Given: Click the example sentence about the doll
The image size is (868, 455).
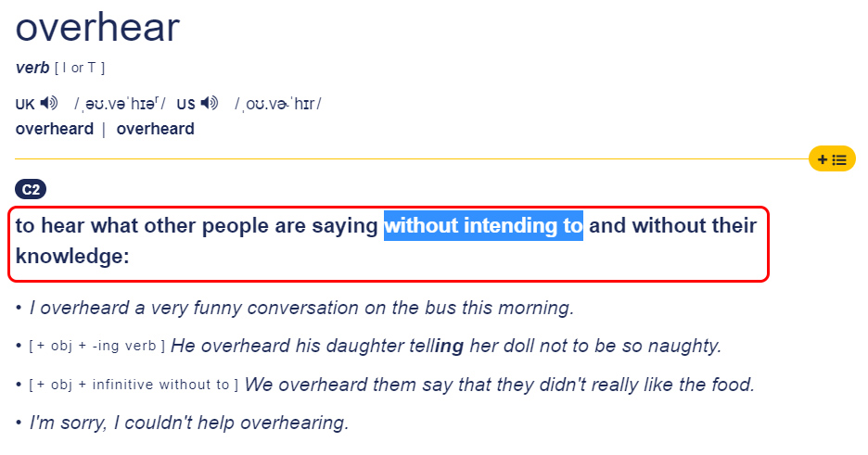Looking at the screenshot, I should pyautogui.click(x=445, y=346).
